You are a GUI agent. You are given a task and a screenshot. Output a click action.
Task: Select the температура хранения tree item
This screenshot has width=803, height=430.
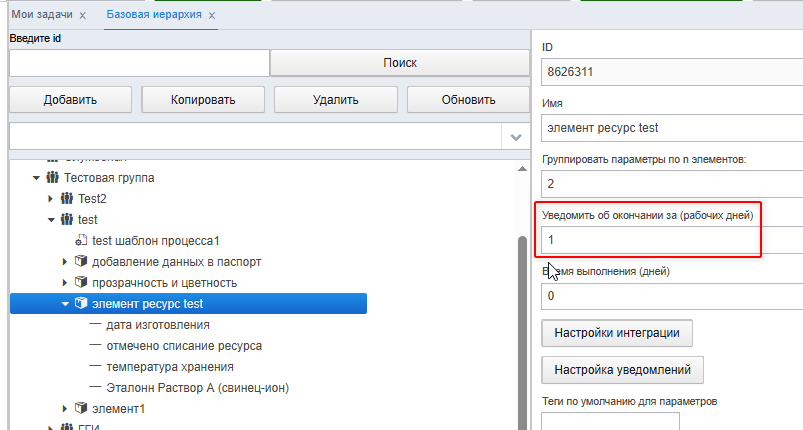point(170,367)
